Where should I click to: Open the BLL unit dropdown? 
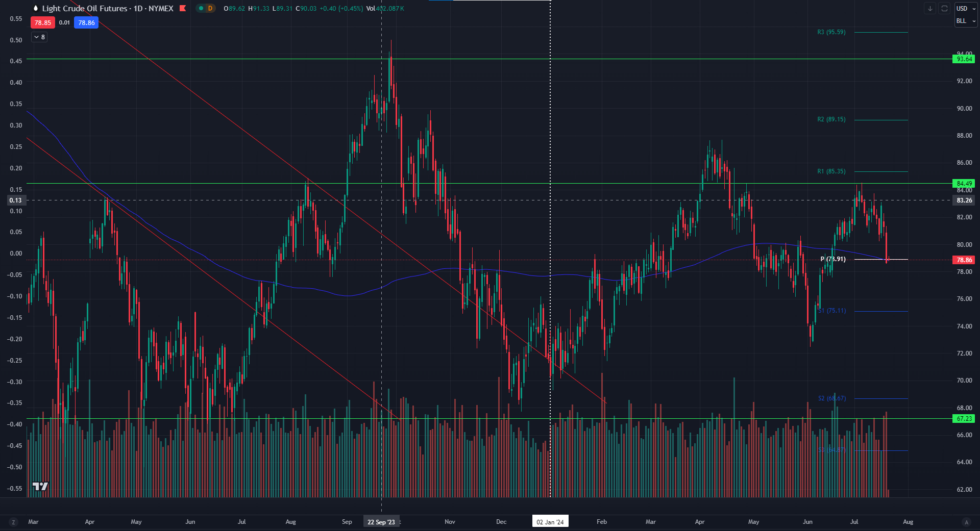(x=966, y=21)
